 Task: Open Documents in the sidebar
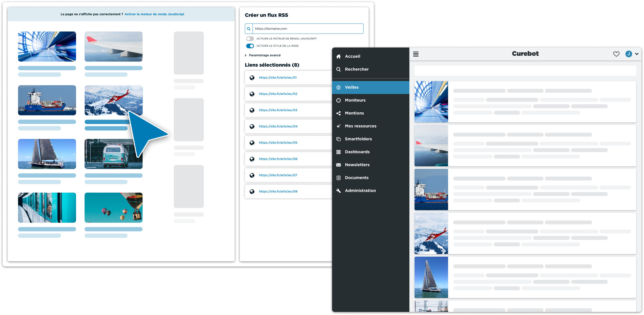click(371, 178)
